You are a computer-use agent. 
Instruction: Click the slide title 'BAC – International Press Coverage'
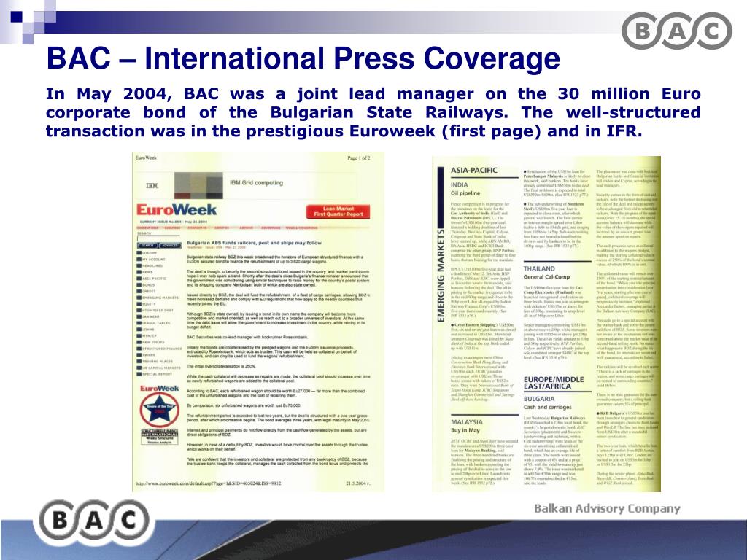coord(303,59)
